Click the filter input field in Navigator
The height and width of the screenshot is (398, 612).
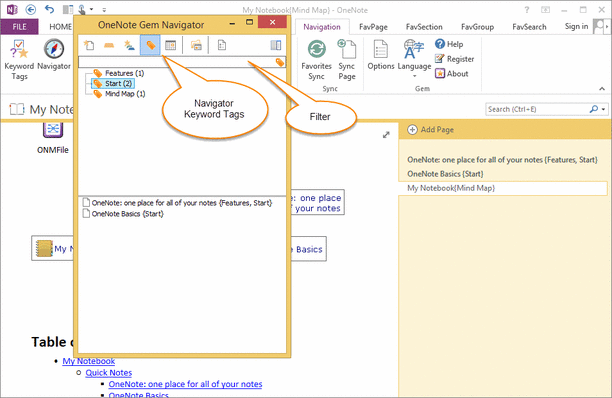click(177, 62)
